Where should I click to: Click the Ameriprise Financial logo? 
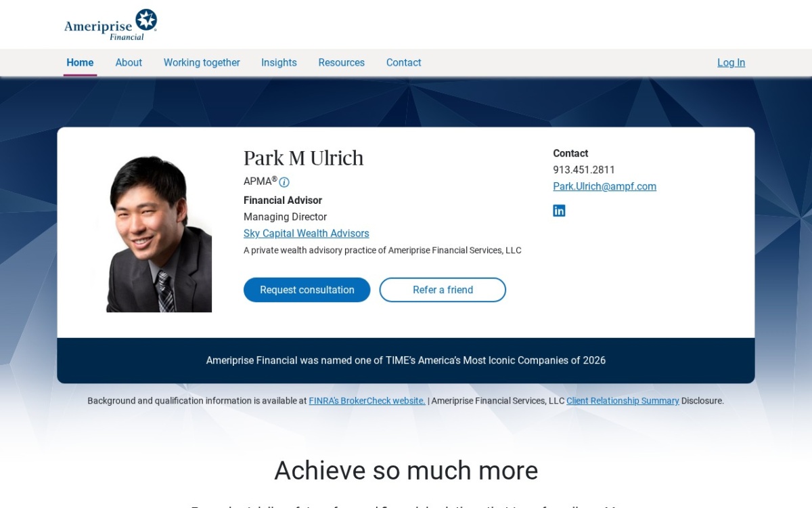(x=110, y=25)
